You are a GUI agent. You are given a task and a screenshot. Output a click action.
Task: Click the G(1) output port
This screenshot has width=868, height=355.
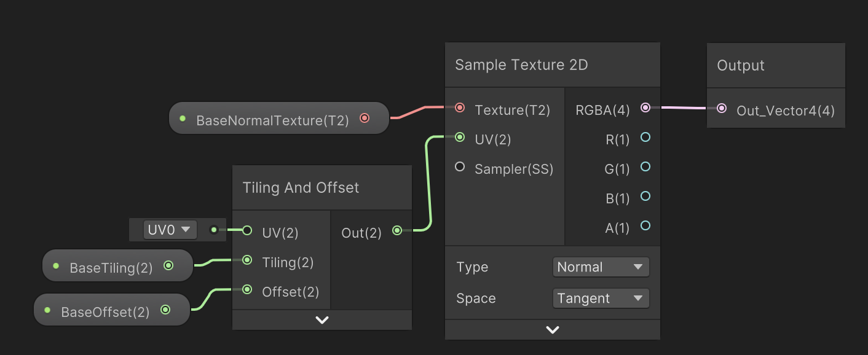(645, 166)
